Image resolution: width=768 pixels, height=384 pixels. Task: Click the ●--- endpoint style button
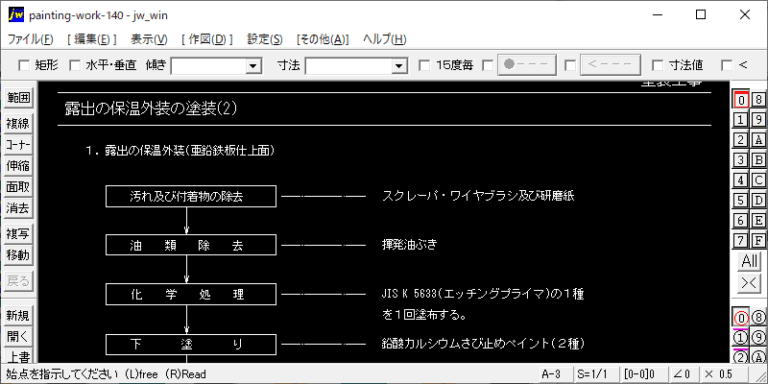coord(527,65)
